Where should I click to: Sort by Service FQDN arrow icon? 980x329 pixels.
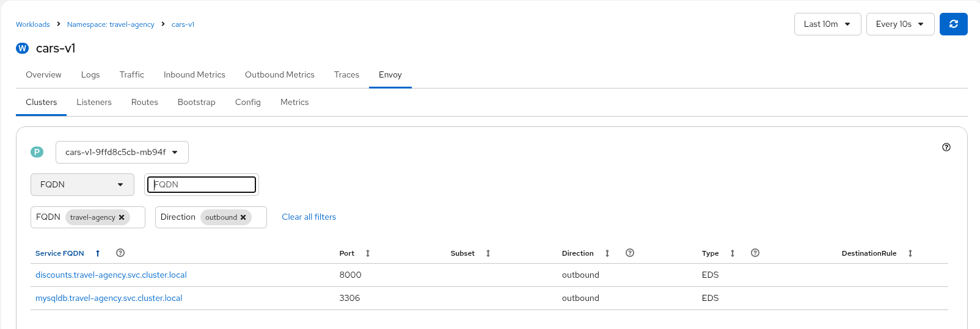[98, 253]
